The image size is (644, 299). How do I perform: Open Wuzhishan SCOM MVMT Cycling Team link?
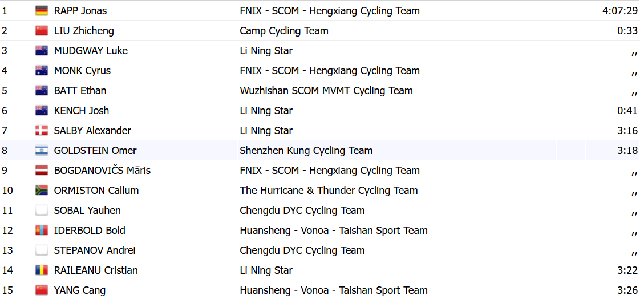tap(326, 91)
